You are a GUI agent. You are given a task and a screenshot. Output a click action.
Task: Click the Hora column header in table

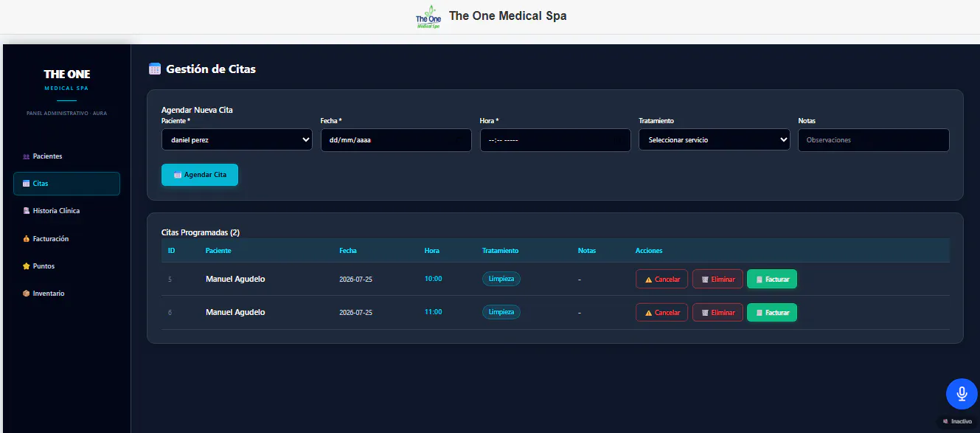click(x=432, y=251)
